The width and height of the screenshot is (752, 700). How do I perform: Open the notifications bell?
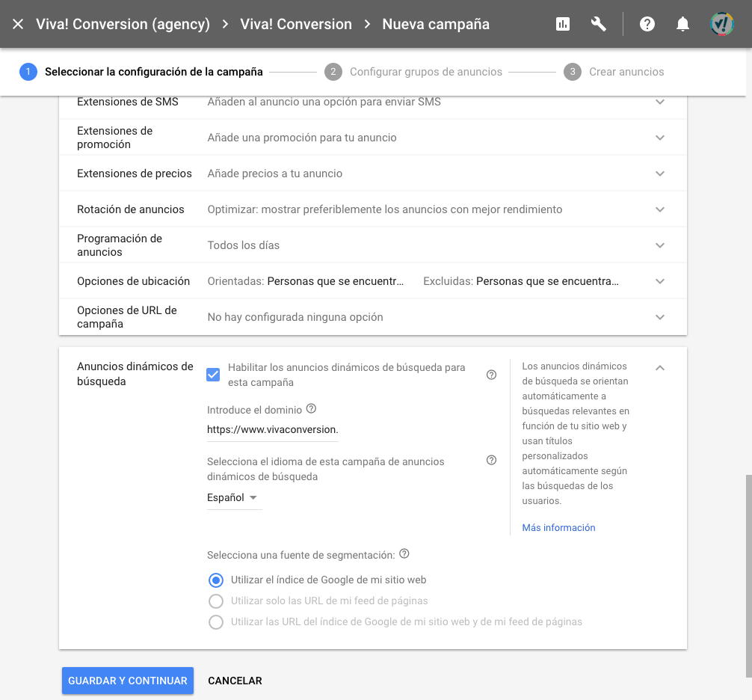[x=682, y=24]
